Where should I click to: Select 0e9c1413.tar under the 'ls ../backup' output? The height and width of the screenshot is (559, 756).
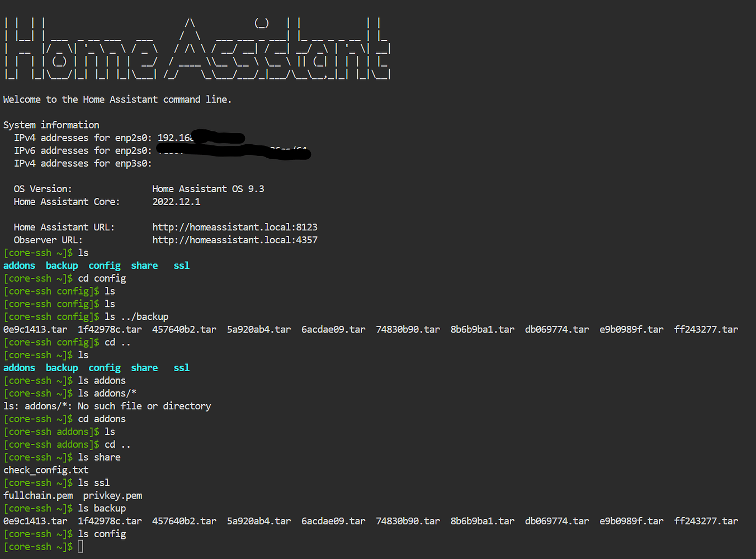(35, 330)
